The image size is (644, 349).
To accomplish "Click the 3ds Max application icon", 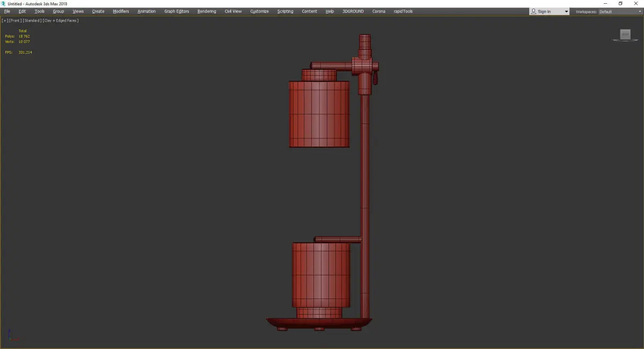I will (3, 3).
